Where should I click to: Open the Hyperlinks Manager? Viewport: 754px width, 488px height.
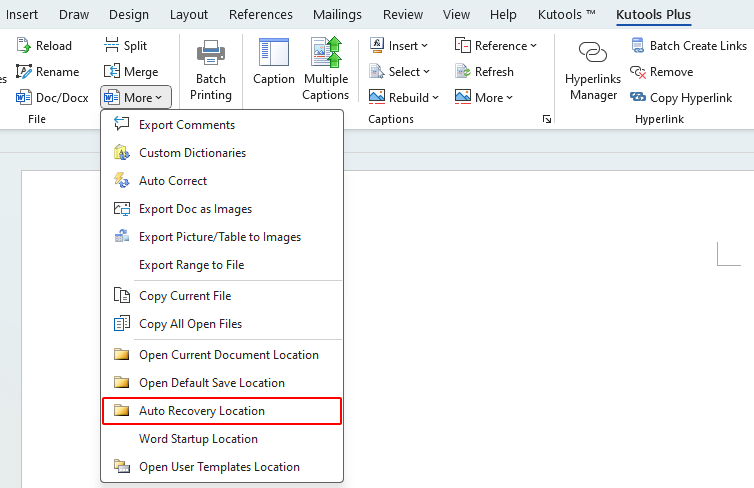coord(593,54)
